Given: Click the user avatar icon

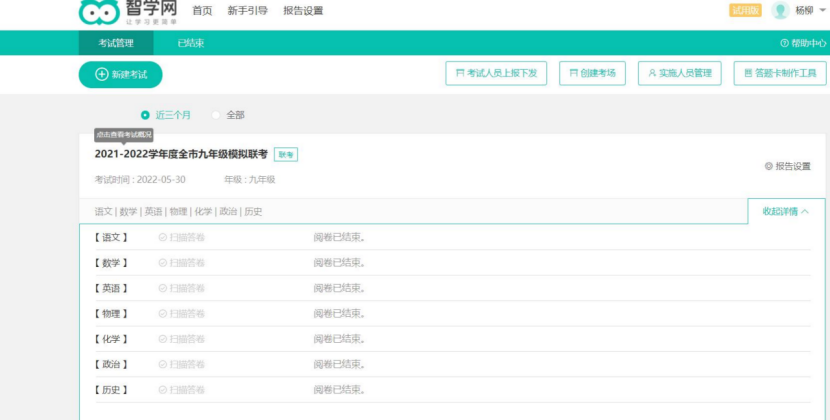Looking at the screenshot, I should tap(780, 10).
